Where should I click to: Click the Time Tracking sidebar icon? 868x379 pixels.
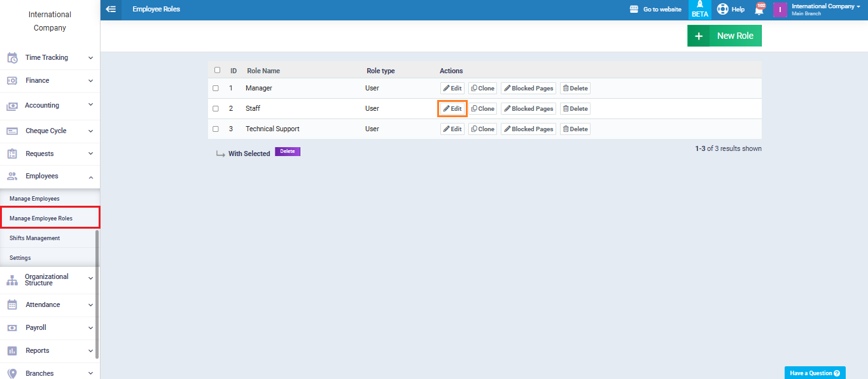(12, 58)
